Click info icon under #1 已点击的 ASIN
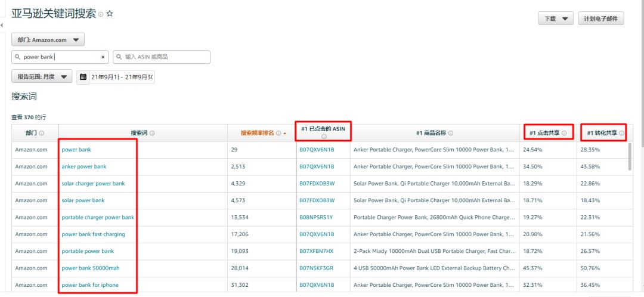 tap(324, 137)
